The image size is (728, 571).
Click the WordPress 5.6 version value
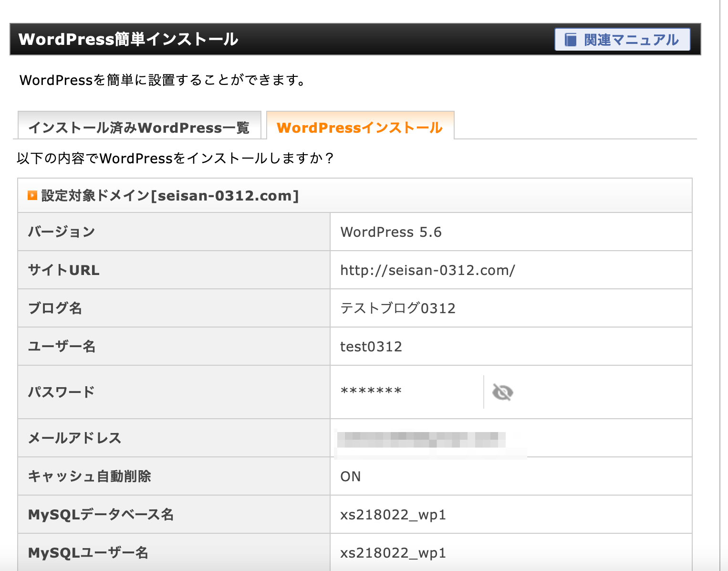coord(391,232)
